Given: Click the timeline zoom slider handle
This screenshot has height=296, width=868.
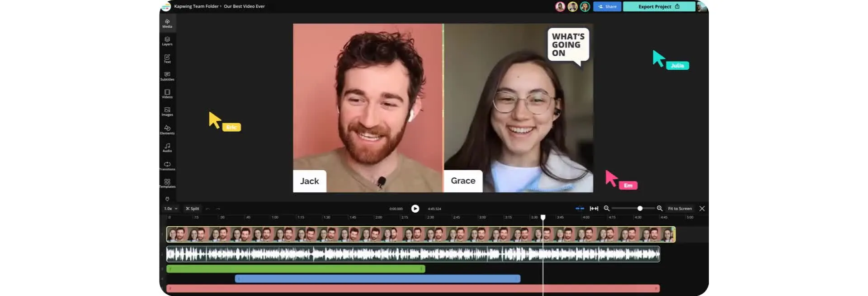Looking at the screenshot, I should click(x=640, y=209).
